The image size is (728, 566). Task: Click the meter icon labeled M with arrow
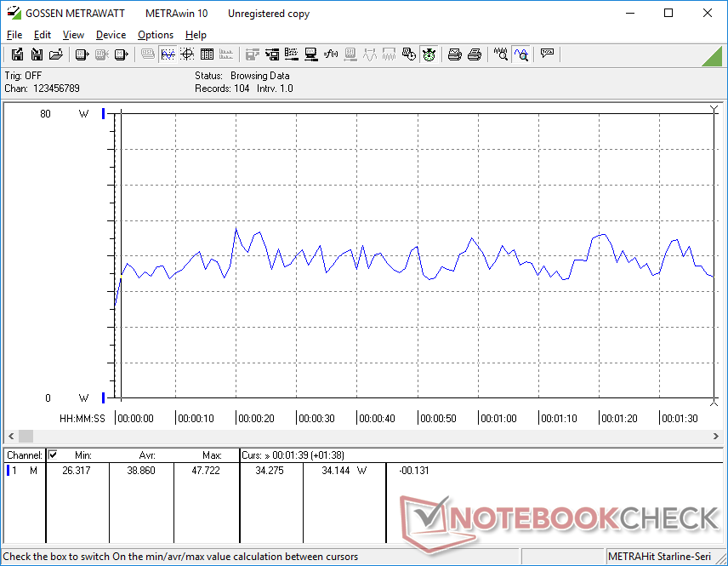point(121,54)
